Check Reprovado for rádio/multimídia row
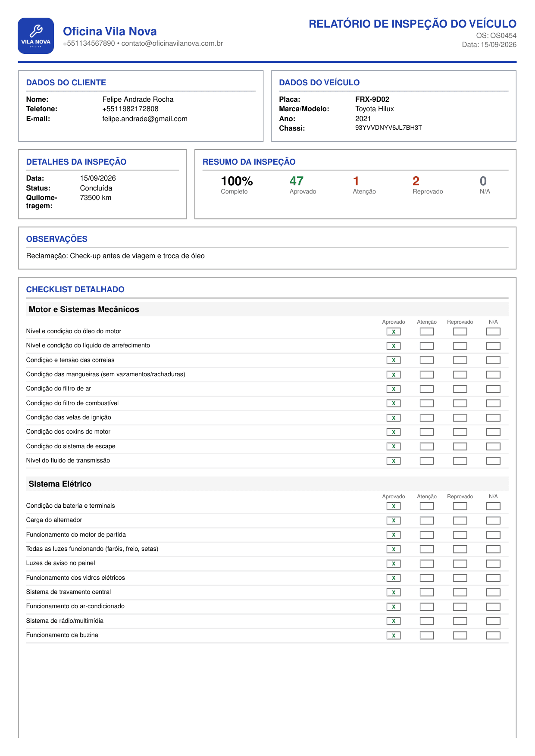 click(x=460, y=621)
